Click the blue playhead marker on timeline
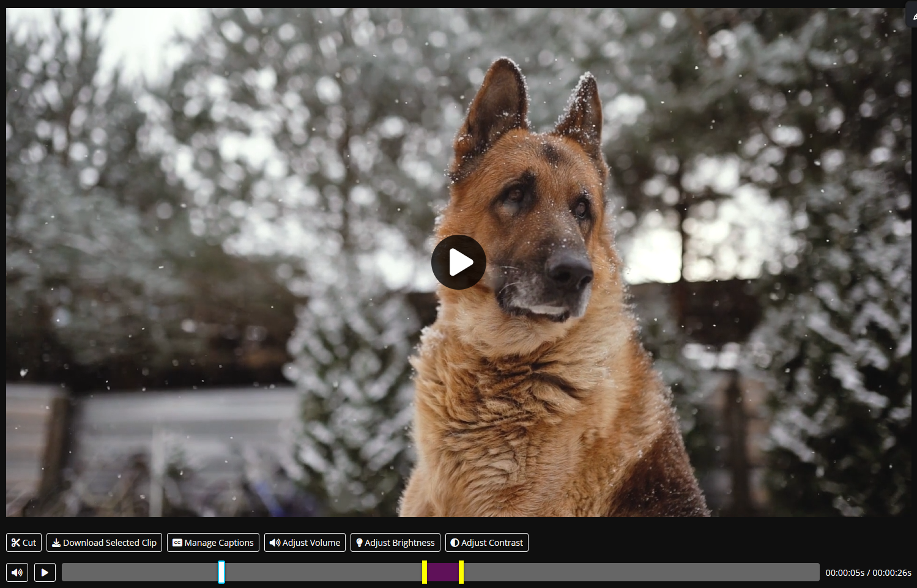This screenshot has width=917, height=588. tap(221, 572)
